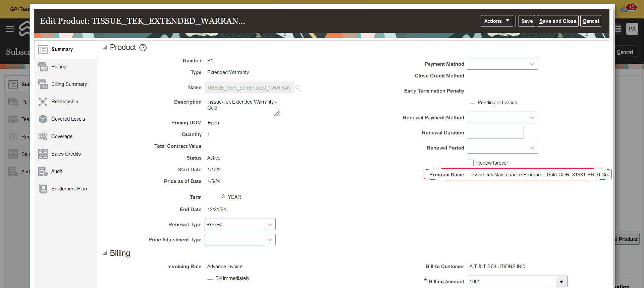Click the Billing Account input field

click(x=511, y=282)
